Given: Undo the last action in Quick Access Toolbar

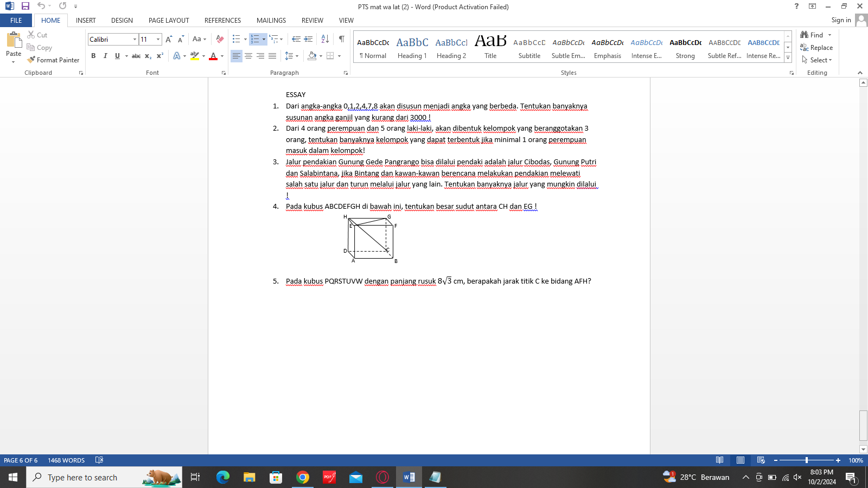Looking at the screenshot, I should [x=41, y=6].
